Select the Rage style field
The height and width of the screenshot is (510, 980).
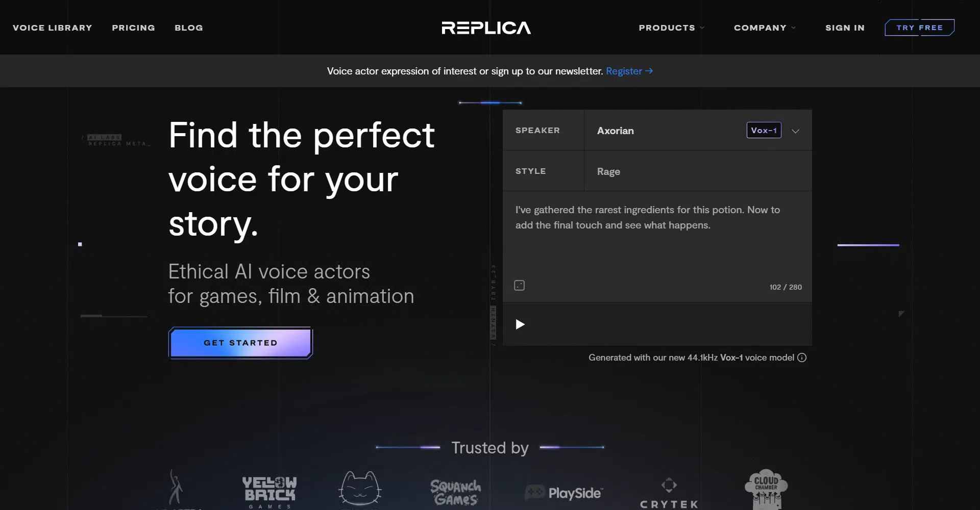[697, 171]
